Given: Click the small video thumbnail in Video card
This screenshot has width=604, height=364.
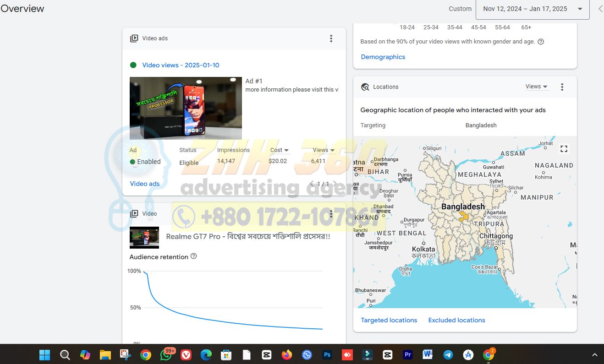Looking at the screenshot, I should [144, 237].
